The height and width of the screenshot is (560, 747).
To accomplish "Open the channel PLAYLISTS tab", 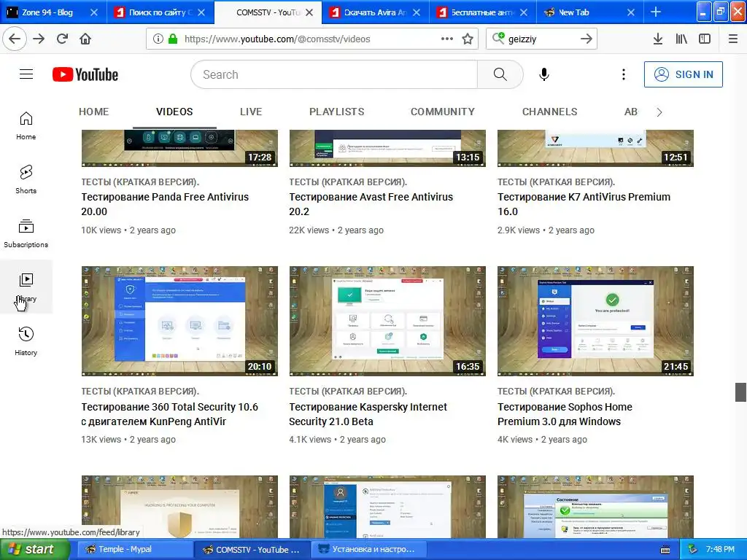I will (x=337, y=112).
